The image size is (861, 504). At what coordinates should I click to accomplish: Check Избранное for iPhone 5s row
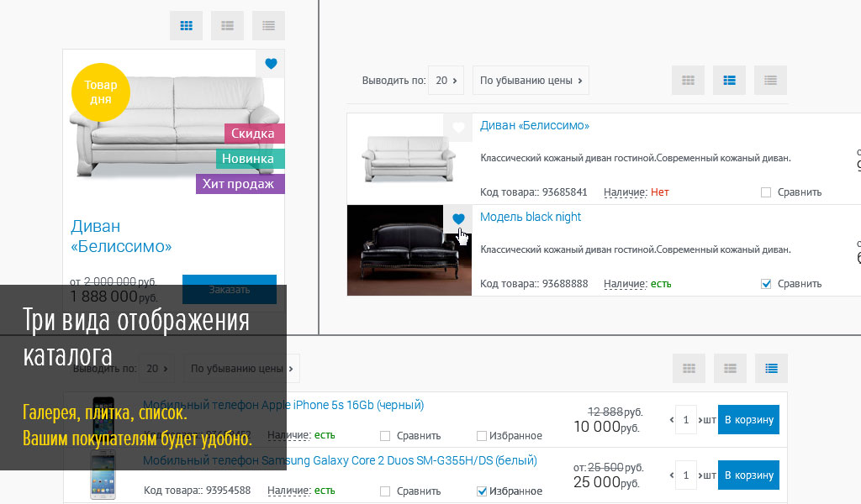[482, 436]
